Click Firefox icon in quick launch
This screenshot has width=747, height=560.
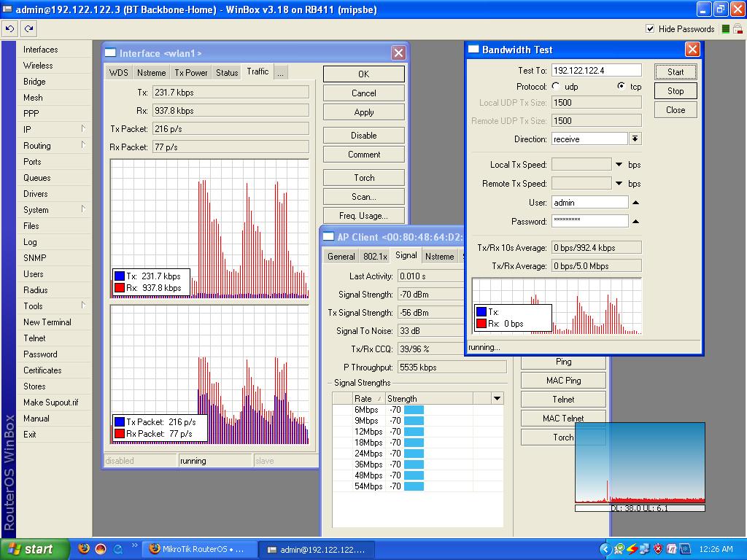[x=84, y=548]
